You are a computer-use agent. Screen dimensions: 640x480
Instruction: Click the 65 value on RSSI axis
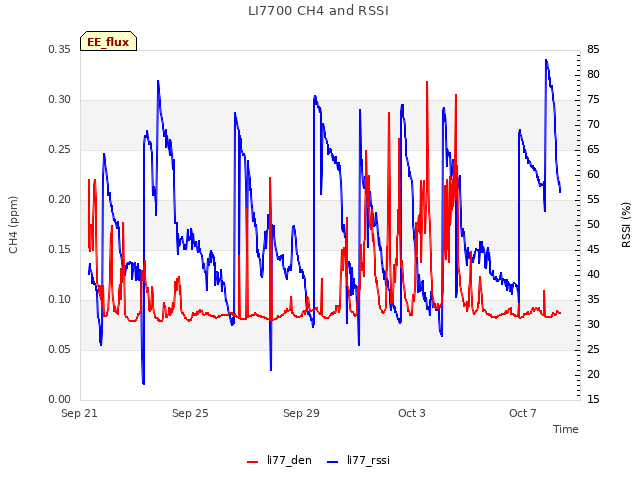tap(593, 149)
